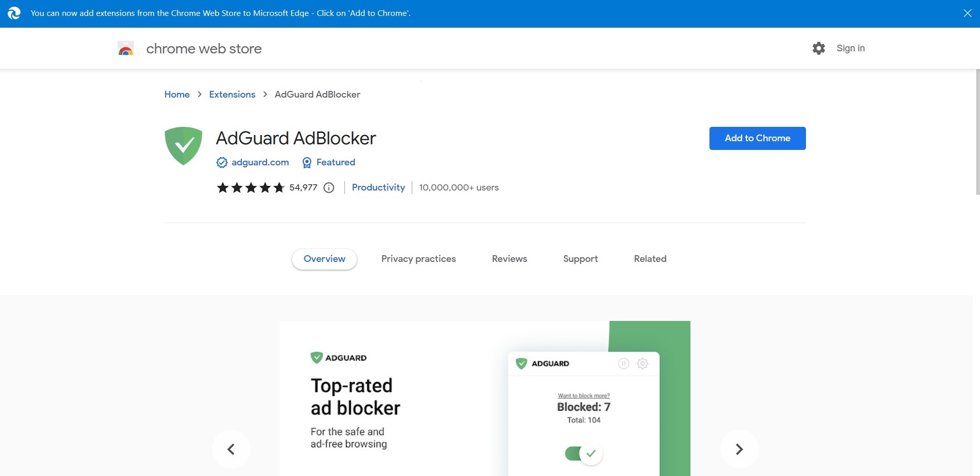980x476 pixels.
Task: Open settings via the gear icon
Action: 818,48
